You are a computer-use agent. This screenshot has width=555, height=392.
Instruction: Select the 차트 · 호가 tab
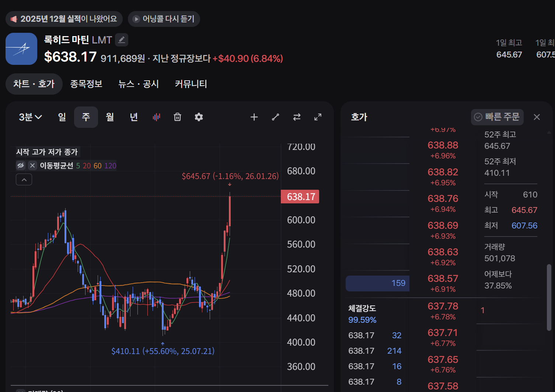[34, 84]
